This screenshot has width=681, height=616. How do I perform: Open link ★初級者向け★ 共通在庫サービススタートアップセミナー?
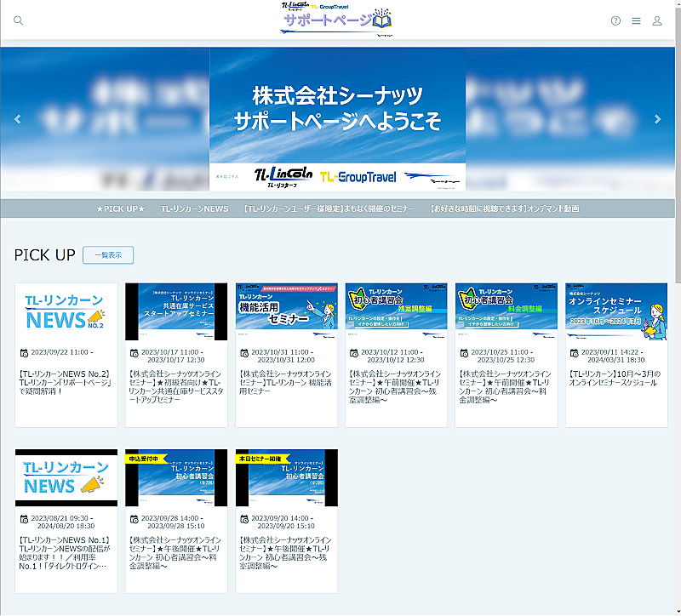(x=176, y=387)
